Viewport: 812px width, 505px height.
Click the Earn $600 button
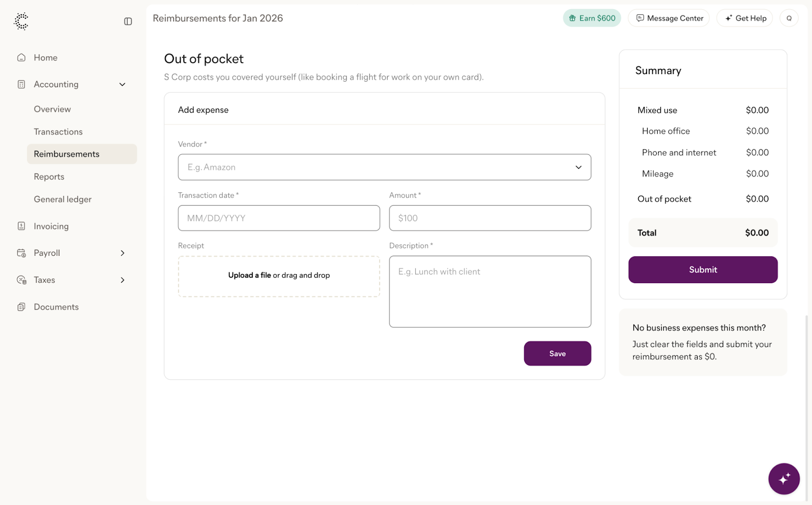pos(592,18)
